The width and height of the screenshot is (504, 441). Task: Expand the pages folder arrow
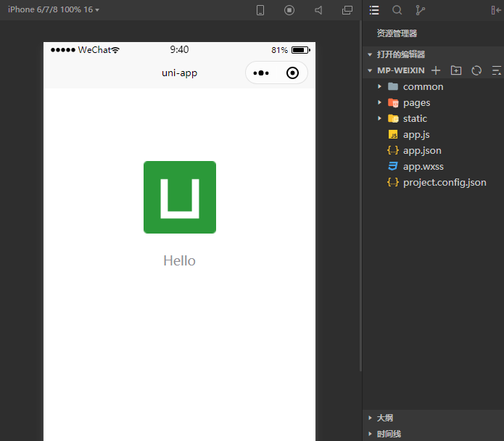tap(379, 102)
